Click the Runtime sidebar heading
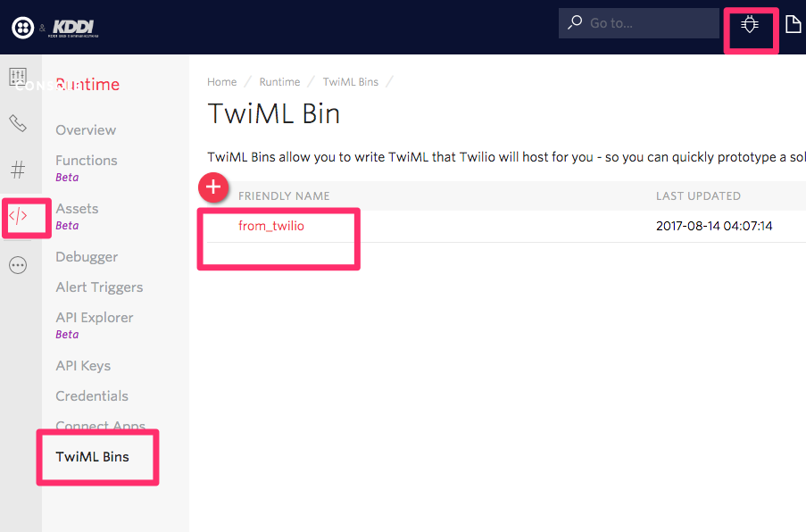The image size is (806, 532). pos(87,84)
